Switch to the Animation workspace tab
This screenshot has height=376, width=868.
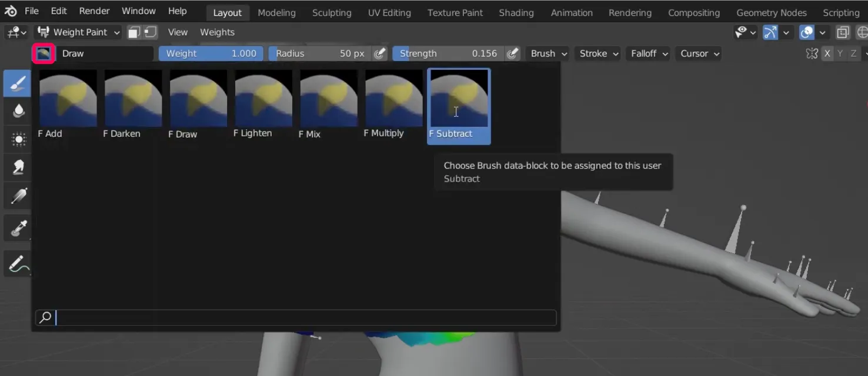572,13
